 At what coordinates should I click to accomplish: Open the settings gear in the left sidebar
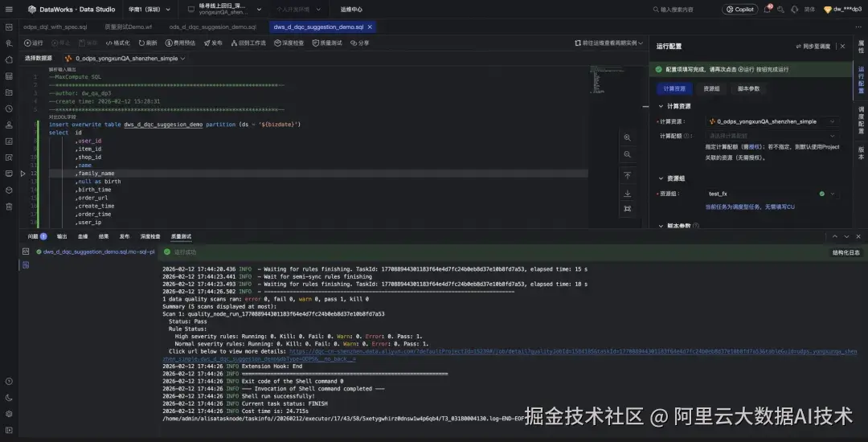click(x=9, y=413)
